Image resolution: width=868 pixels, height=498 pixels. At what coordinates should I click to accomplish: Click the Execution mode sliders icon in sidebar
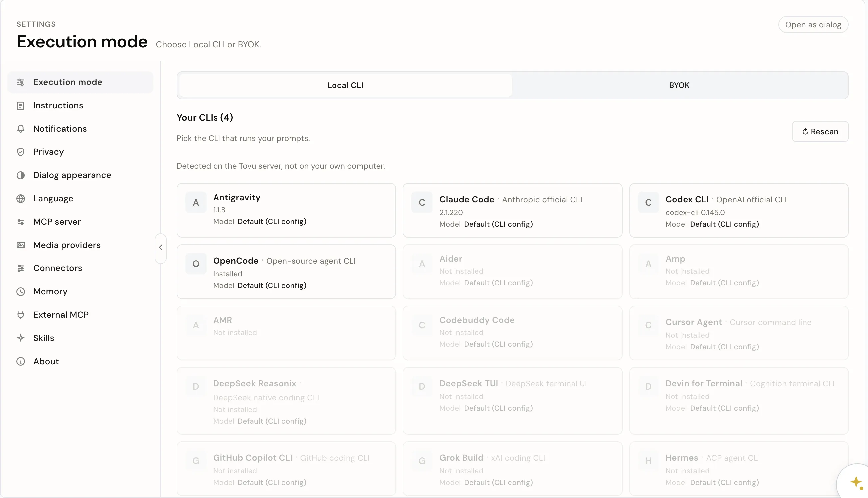point(21,82)
